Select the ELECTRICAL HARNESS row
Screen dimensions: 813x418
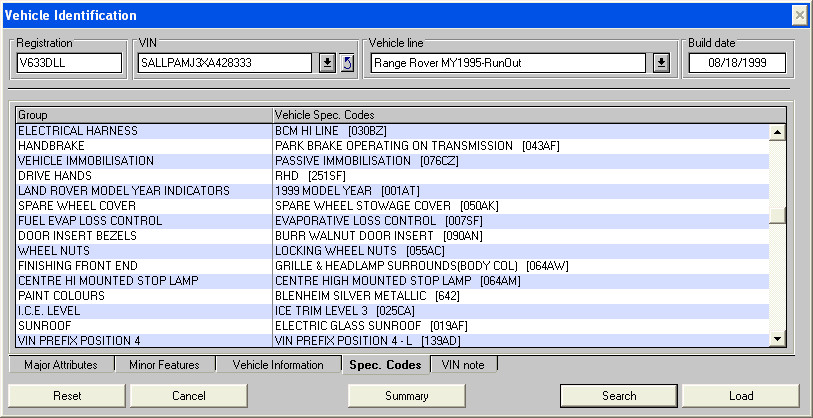tap(392, 131)
